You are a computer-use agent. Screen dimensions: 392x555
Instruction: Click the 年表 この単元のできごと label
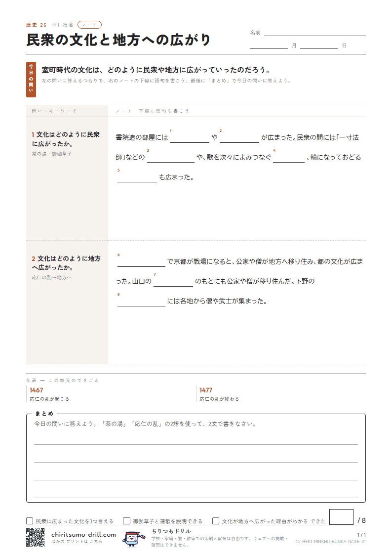point(62,381)
